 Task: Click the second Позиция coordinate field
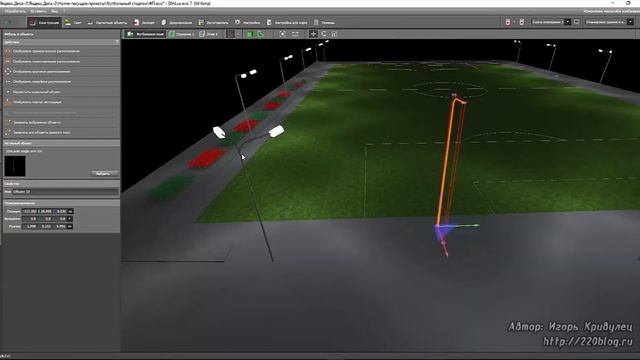[x=45, y=211]
